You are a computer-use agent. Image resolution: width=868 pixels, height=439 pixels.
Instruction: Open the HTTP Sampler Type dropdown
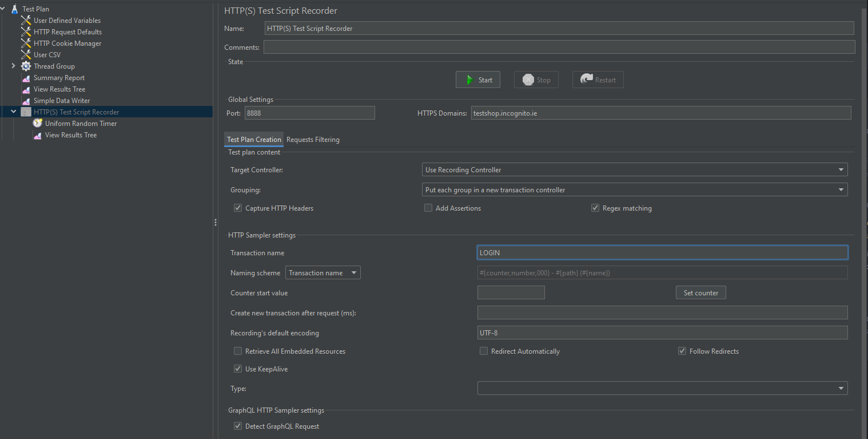click(663, 388)
